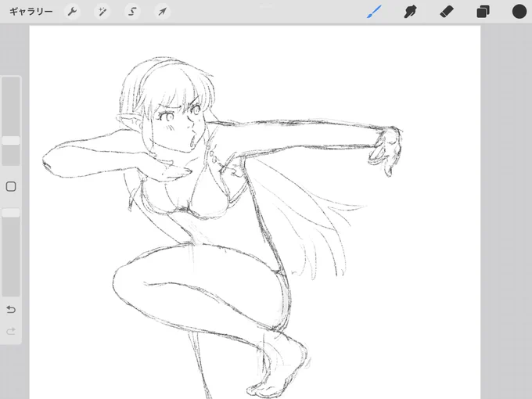Click the brush opacity slider handle
The image size is (532, 399).
point(11,213)
